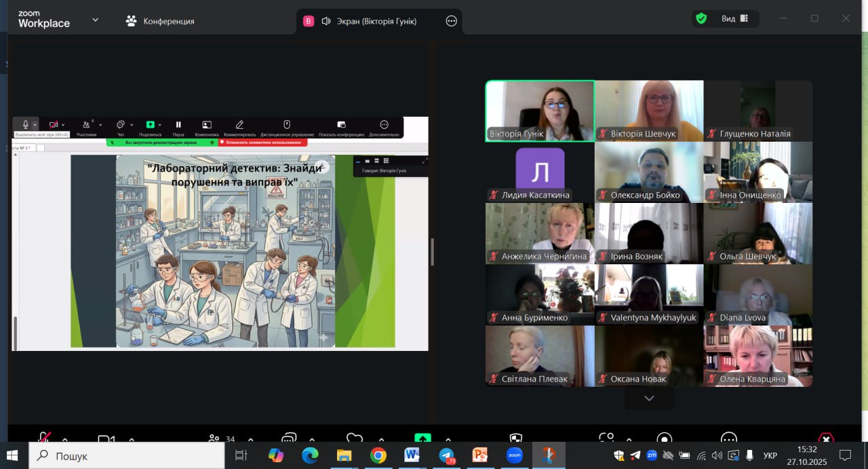This screenshot has width=868, height=469.
Task: Open Telegram from the Windows taskbar
Action: point(446,455)
